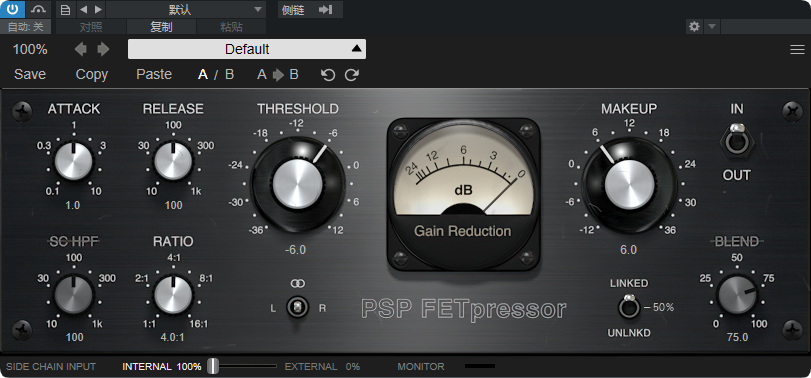The width and height of the screenshot is (811, 378).
Task: Click the 粘贴 paste button
Action: coord(231,27)
